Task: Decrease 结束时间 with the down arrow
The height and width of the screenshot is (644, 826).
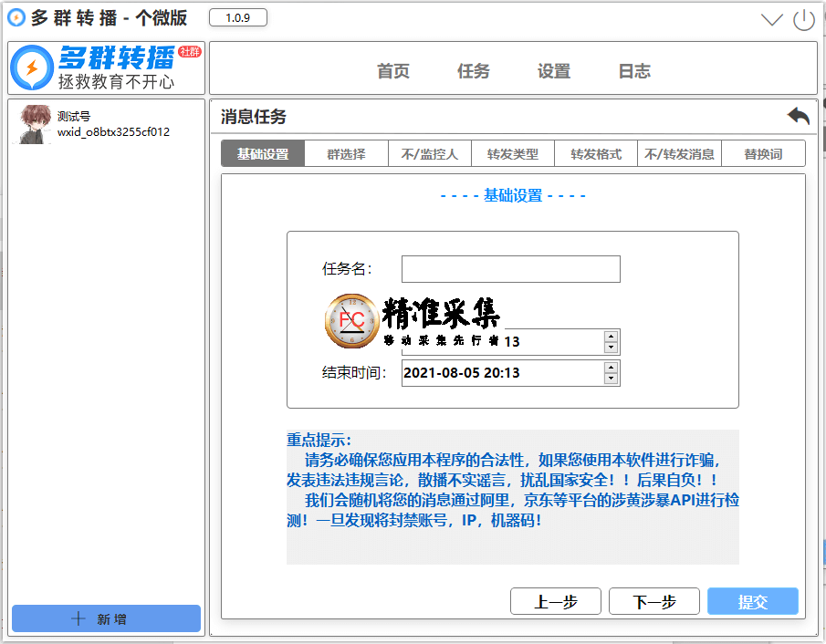Action: coord(611,379)
